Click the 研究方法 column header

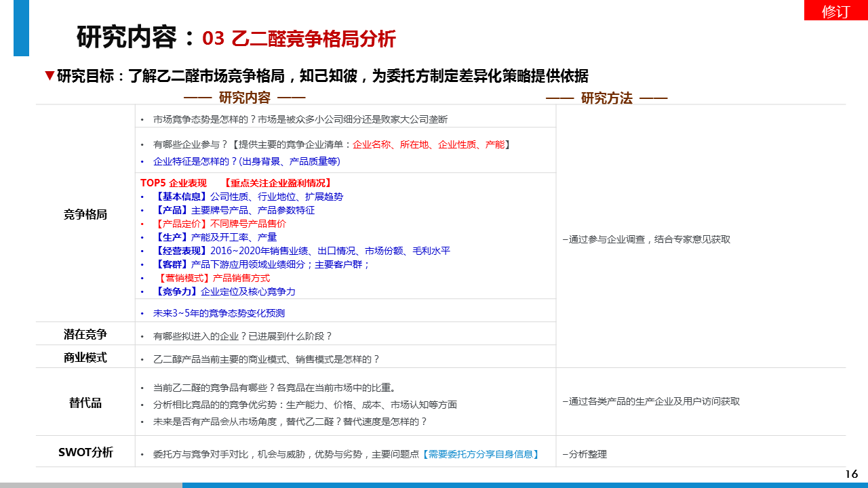[x=606, y=98]
